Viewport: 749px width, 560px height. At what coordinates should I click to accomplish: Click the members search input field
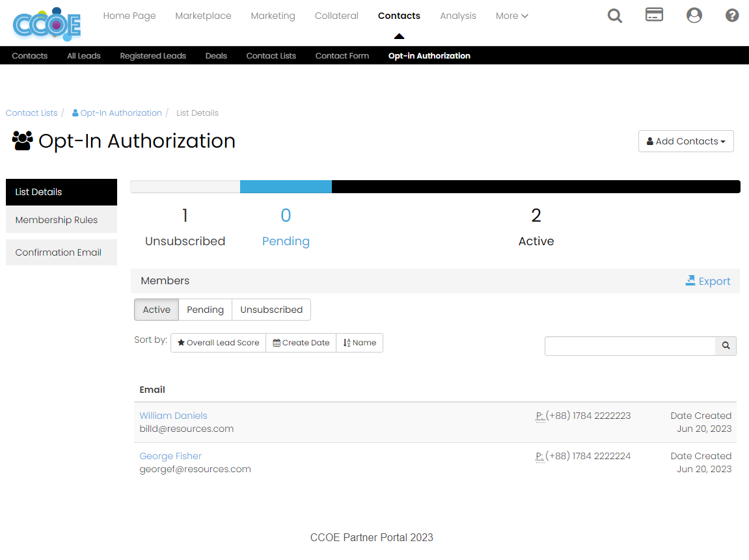[630, 345]
